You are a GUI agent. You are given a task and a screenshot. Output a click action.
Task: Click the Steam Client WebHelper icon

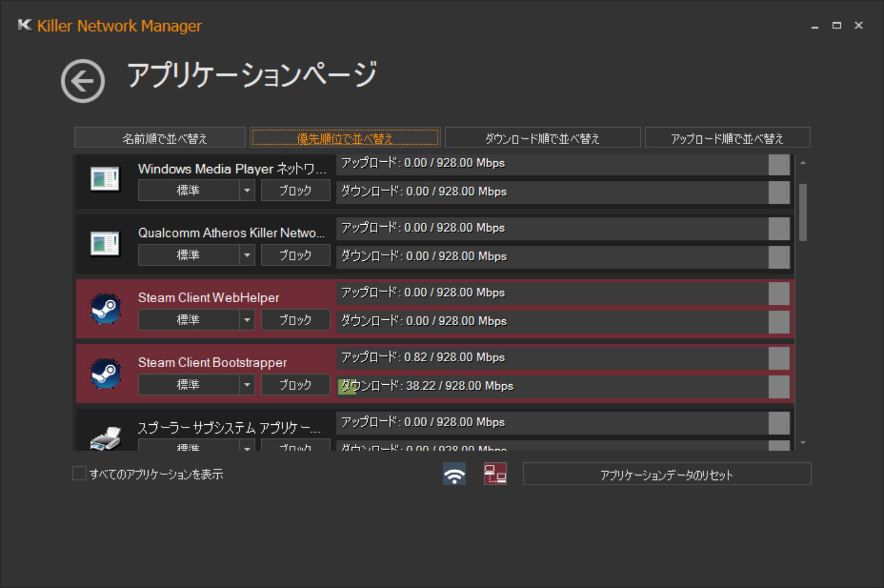pyautogui.click(x=105, y=309)
